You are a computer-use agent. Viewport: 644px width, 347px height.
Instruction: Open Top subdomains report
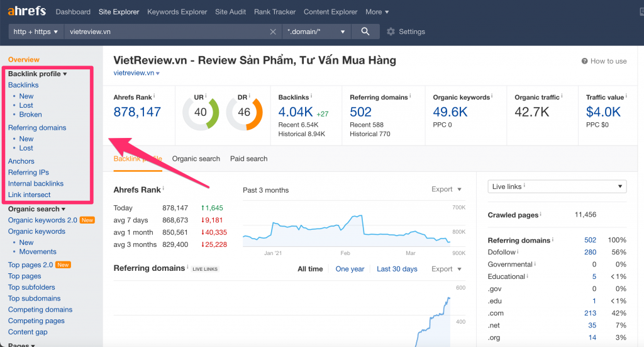(x=34, y=299)
